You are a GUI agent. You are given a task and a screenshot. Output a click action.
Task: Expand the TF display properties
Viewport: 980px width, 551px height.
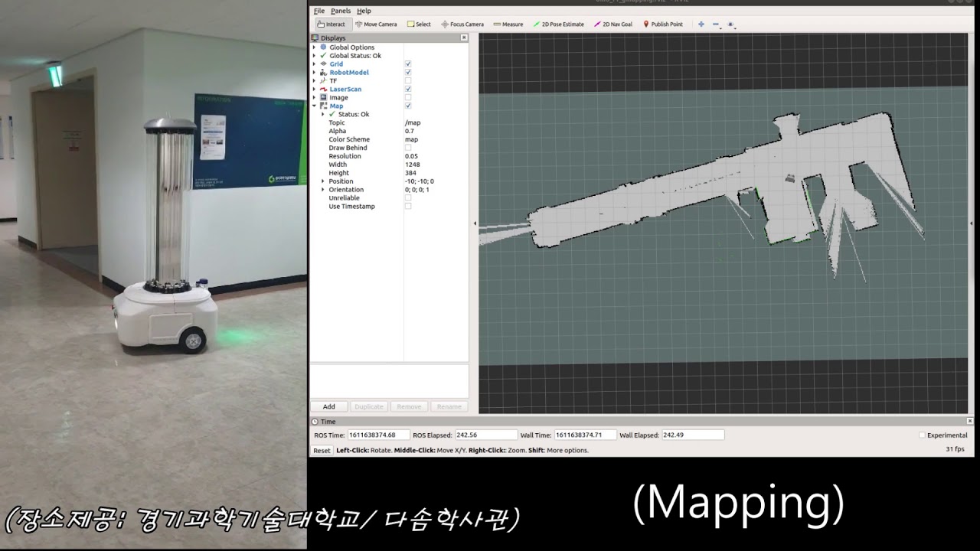coord(314,80)
